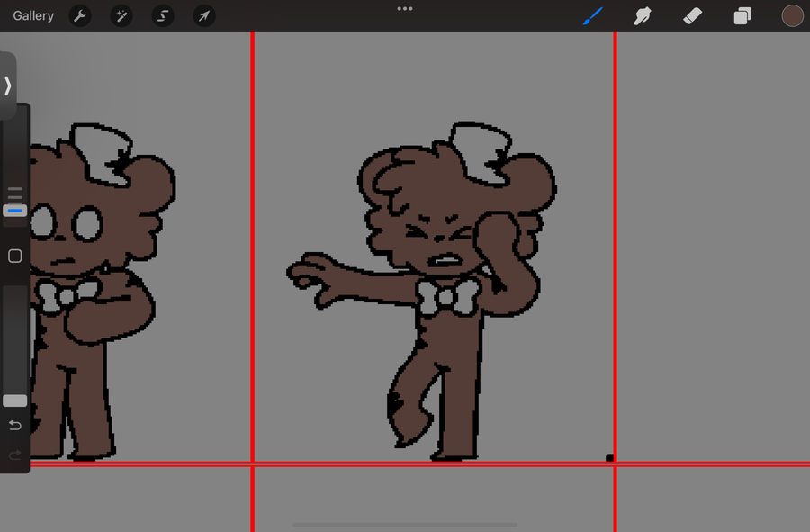
Task: Adjust the brush opacity slider handle
Action: click(x=15, y=401)
